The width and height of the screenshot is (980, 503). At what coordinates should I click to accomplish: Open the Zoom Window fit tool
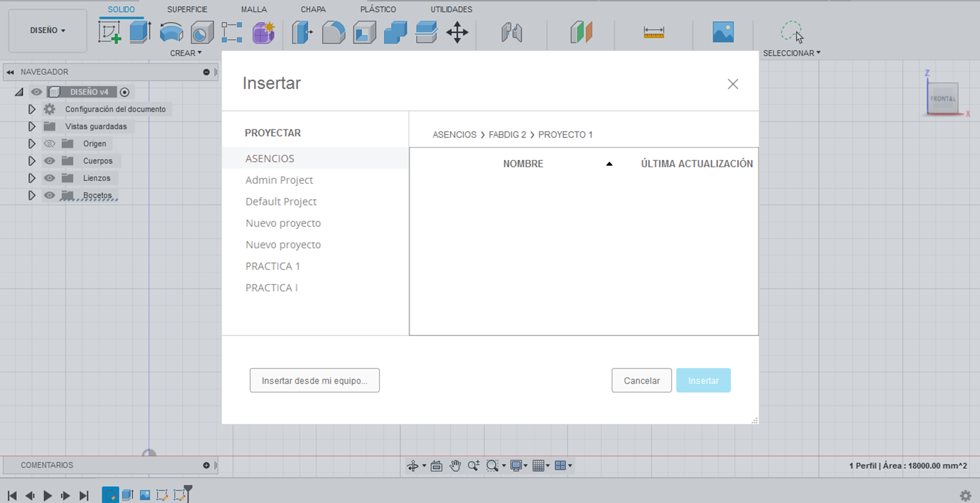tap(492, 466)
